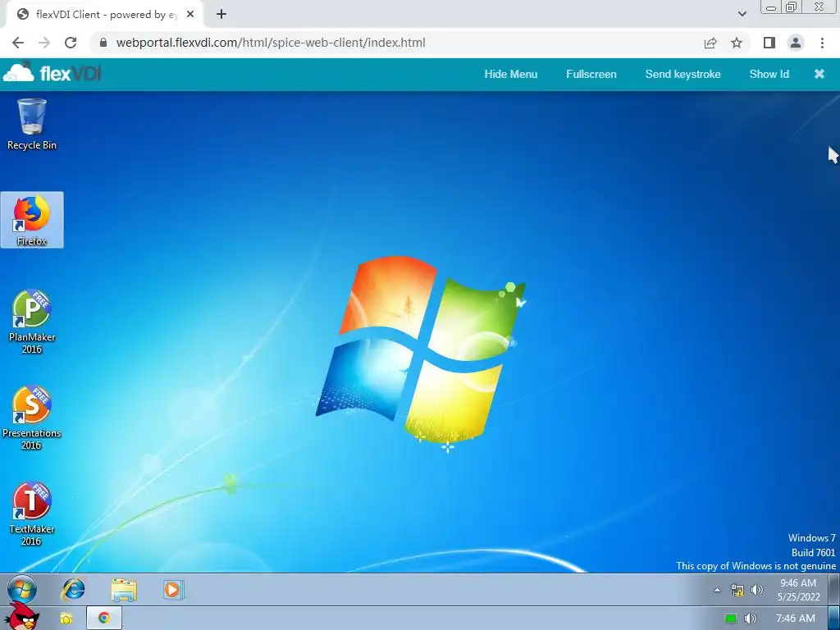The width and height of the screenshot is (840, 630).
Task: Open the Chrome three-dot menu
Action: [x=822, y=43]
